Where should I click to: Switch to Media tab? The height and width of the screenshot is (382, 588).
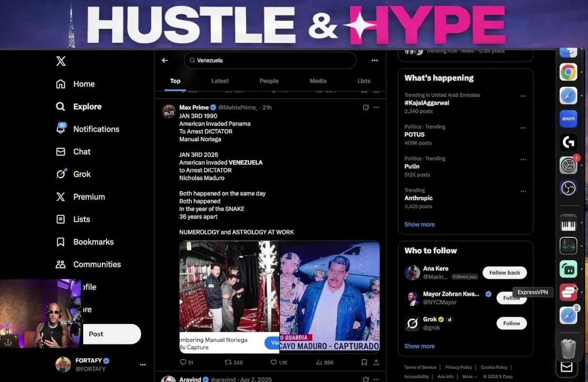click(318, 81)
